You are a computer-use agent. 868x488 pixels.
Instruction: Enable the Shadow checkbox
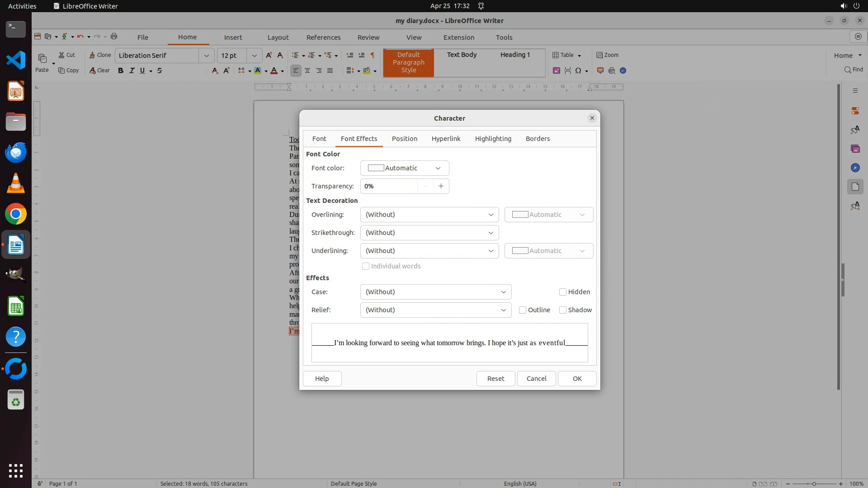[563, 310]
